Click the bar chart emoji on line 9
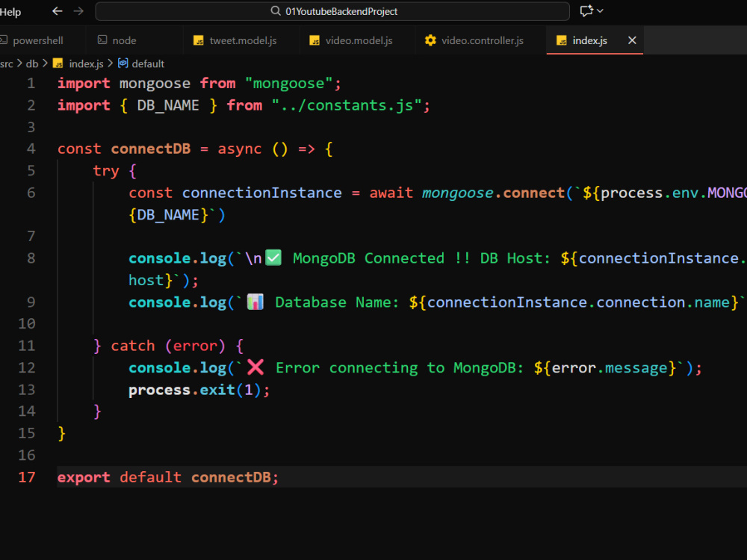Image resolution: width=747 pixels, height=560 pixels. (255, 302)
